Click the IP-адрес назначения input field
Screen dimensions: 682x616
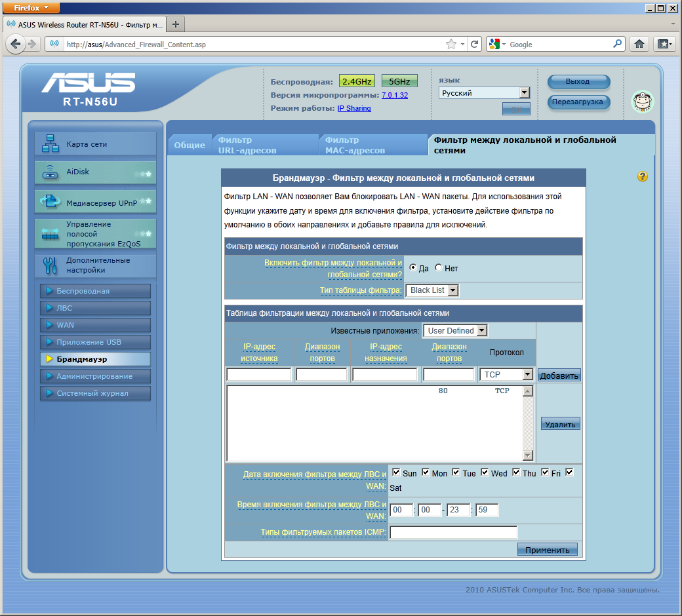point(385,374)
